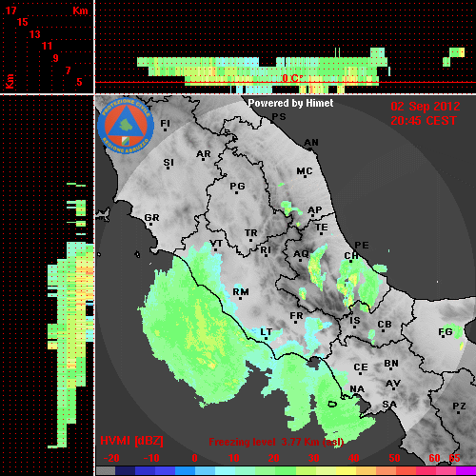Click the AV city label
Viewport: 476px width, 476px height.
[393, 384]
